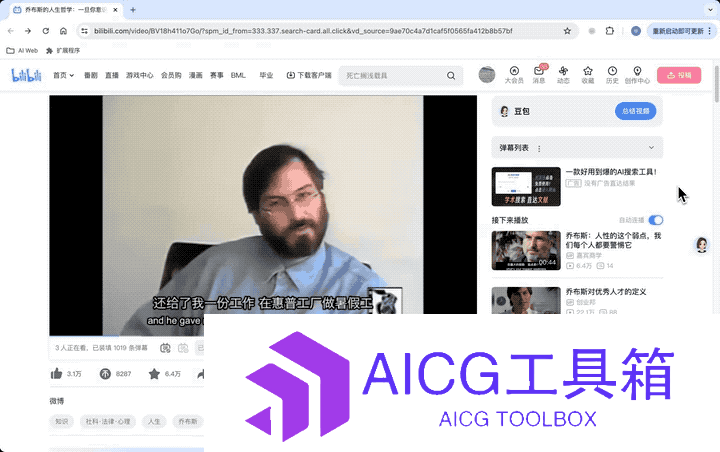Open danmaku settings icon under video
The height and width of the screenshot is (452, 720).
click(x=183, y=348)
